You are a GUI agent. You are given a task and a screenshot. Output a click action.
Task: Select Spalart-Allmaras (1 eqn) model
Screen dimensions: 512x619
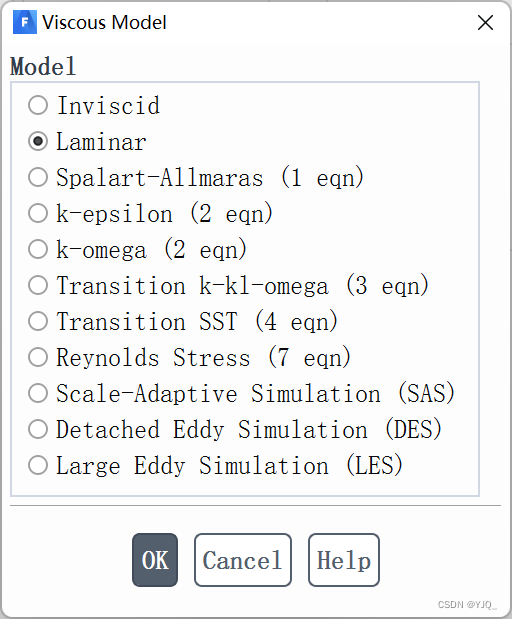tap(38, 177)
